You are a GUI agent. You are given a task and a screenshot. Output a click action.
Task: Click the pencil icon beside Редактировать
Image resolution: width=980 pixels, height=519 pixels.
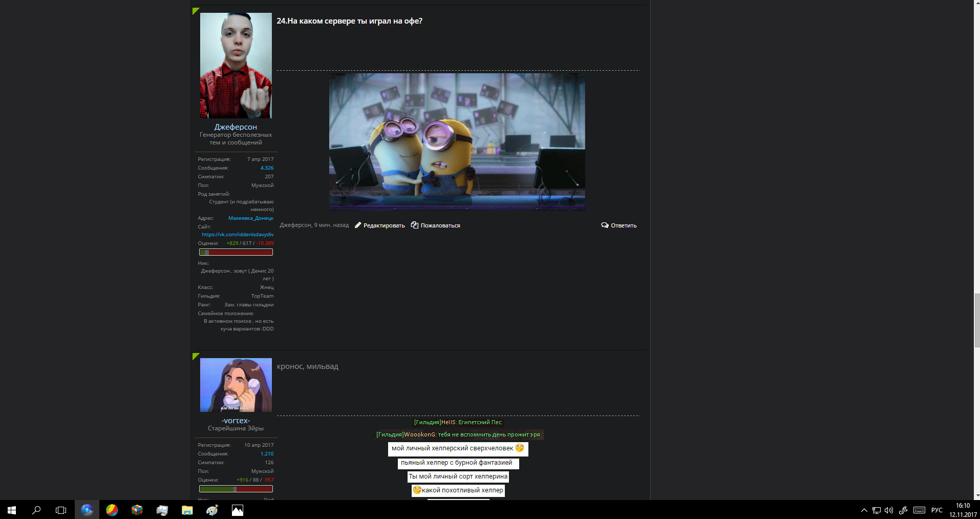[358, 225]
